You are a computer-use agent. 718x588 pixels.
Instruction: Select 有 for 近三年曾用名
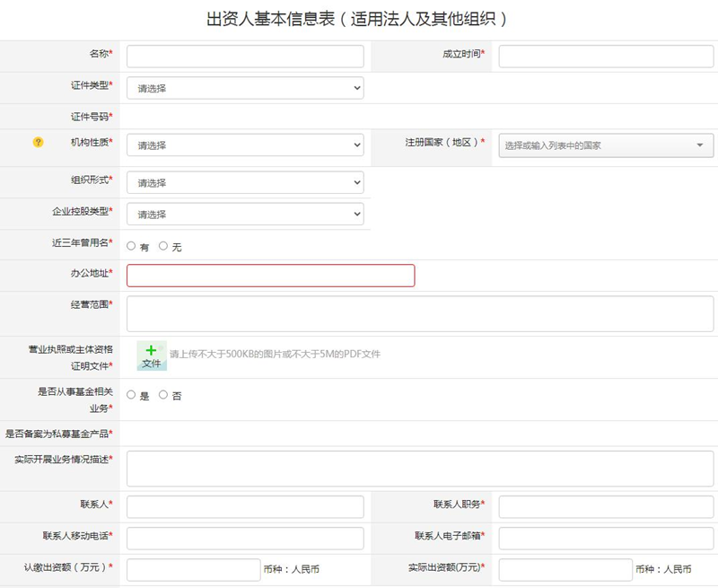click(x=131, y=246)
